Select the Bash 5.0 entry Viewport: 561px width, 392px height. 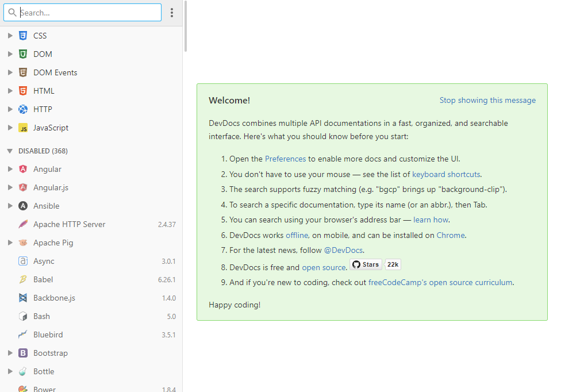click(91, 317)
